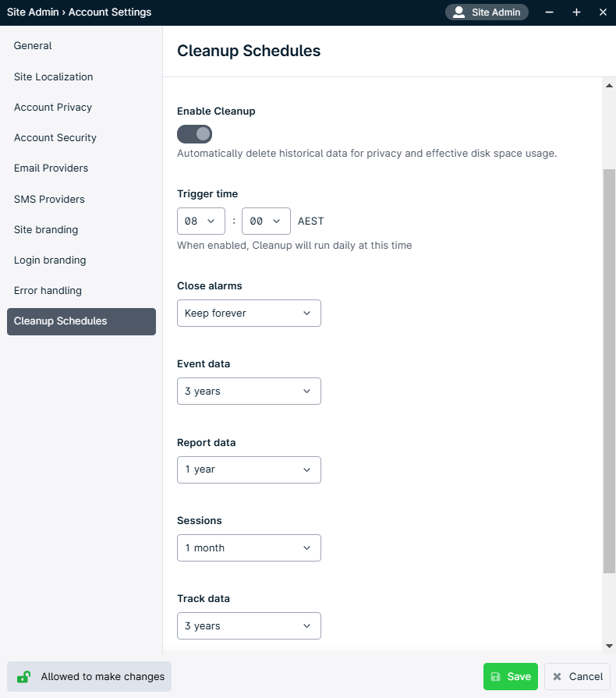Open the trigger time hour dropdown
Viewport: 616px width, 698px height.
201,221
